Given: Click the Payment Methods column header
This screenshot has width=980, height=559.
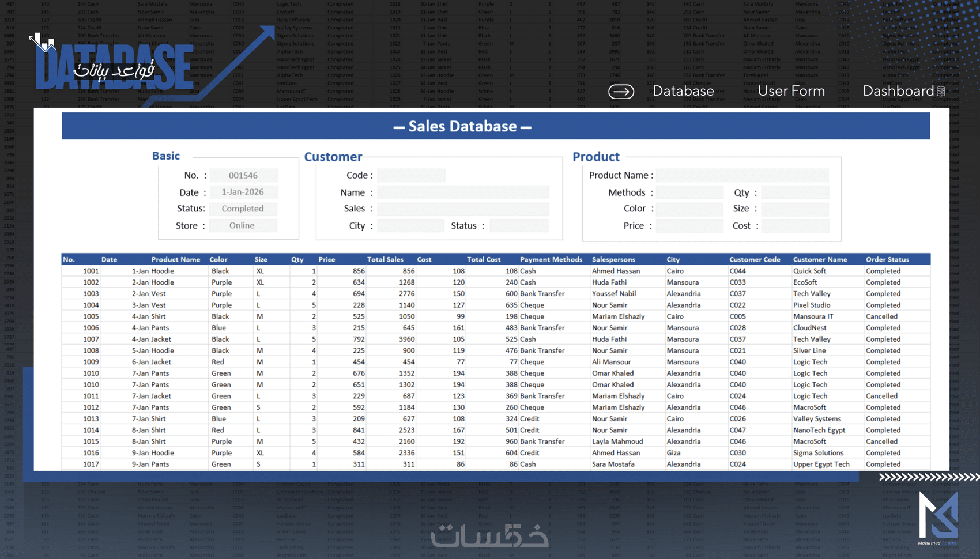Looking at the screenshot, I should point(551,260).
